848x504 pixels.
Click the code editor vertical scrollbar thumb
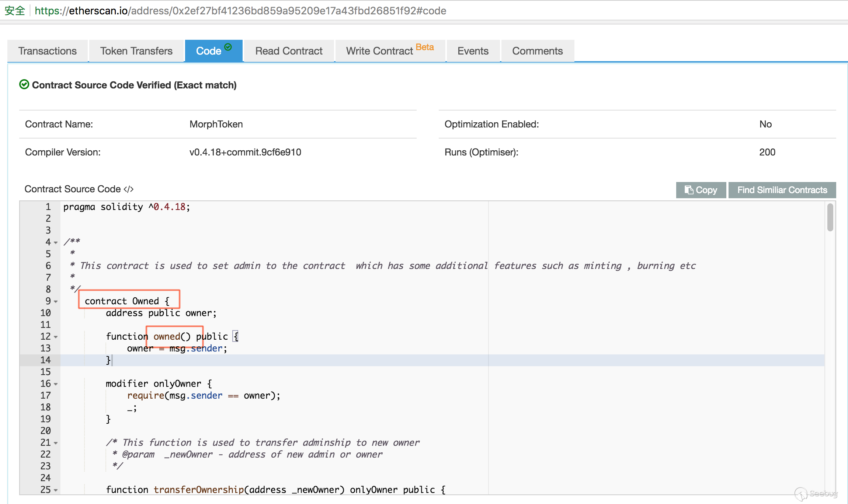(x=830, y=217)
